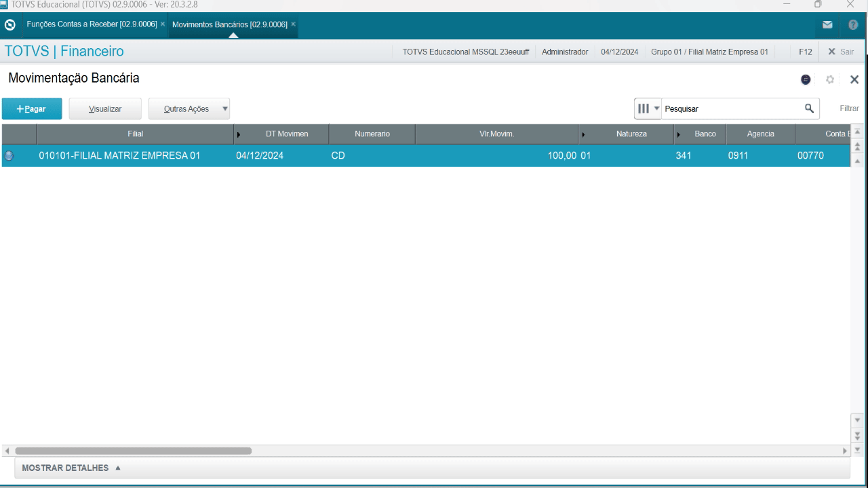Image resolution: width=868 pixels, height=488 pixels.
Task: Focus the Pesquisar search field
Action: point(732,108)
